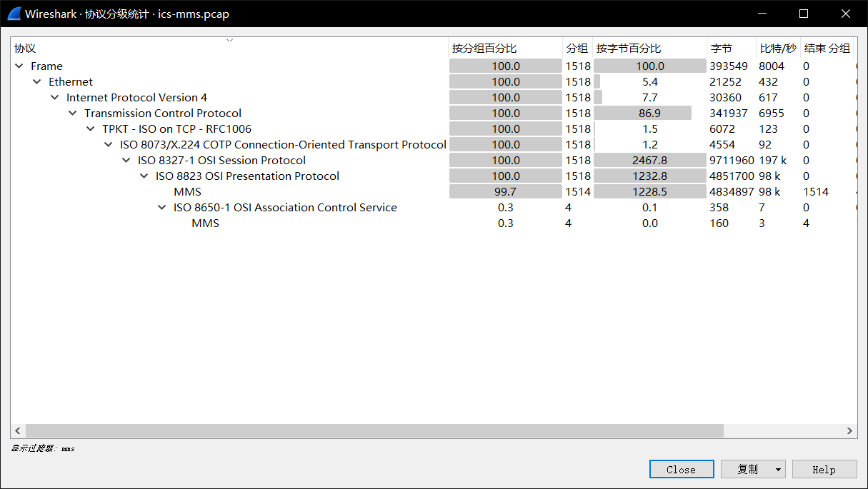Click the 197 k bits/s value
The image size is (868, 489).
point(772,161)
